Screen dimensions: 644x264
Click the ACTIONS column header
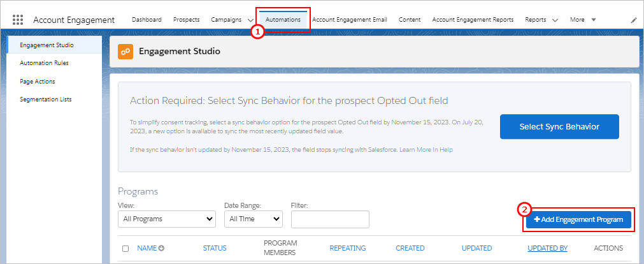pyautogui.click(x=608, y=248)
